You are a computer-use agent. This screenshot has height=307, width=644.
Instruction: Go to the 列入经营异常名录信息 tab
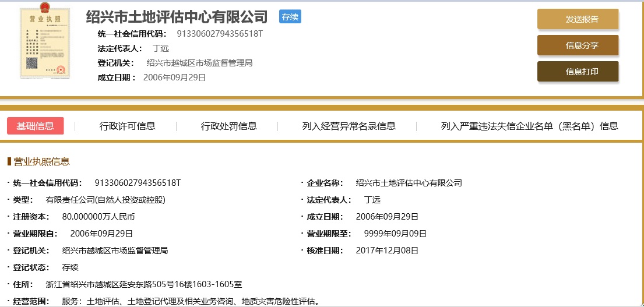349,126
